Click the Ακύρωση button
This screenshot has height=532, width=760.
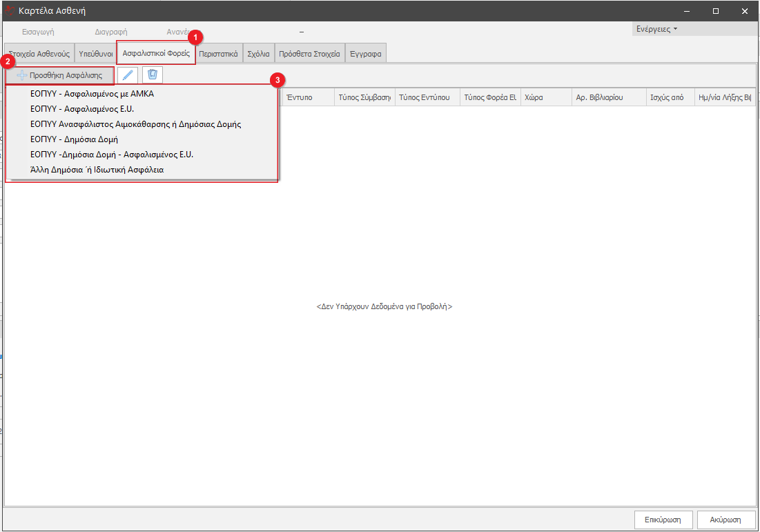725,520
